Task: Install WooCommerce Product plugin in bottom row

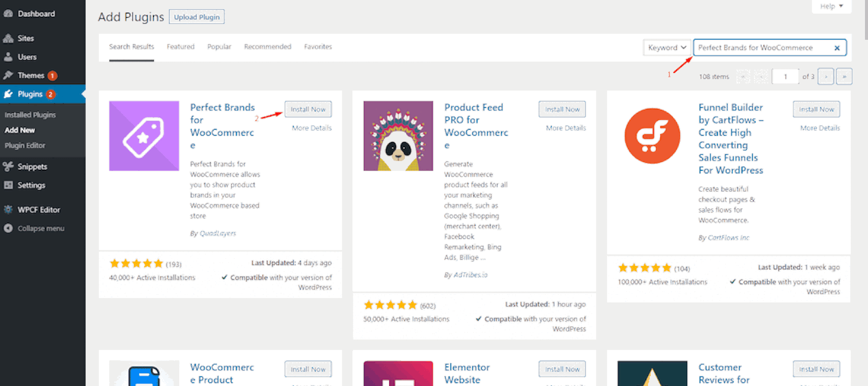Action: click(x=308, y=369)
